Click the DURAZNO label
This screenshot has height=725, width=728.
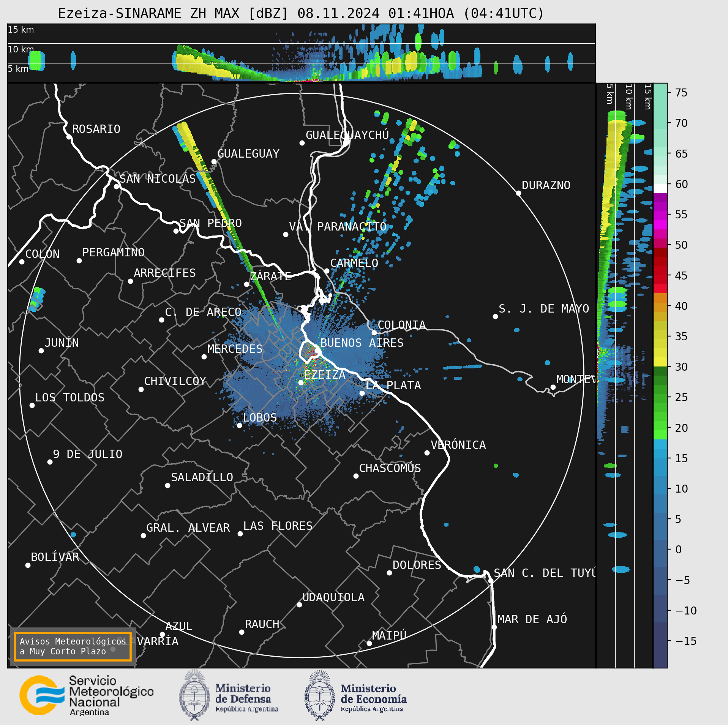click(x=546, y=185)
